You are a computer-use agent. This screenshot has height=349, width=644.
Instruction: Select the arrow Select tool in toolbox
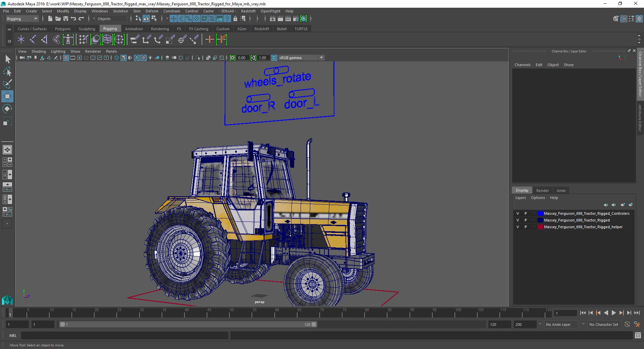tap(7, 59)
